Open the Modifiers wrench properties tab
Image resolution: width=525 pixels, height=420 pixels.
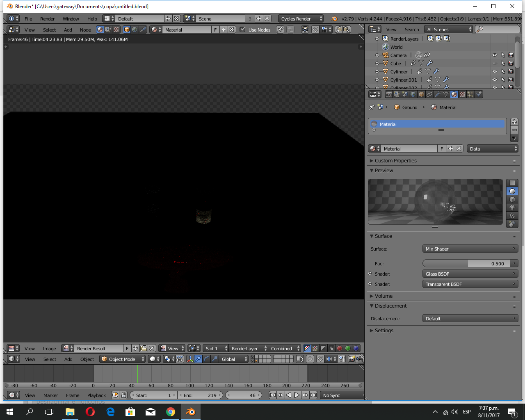click(438, 94)
